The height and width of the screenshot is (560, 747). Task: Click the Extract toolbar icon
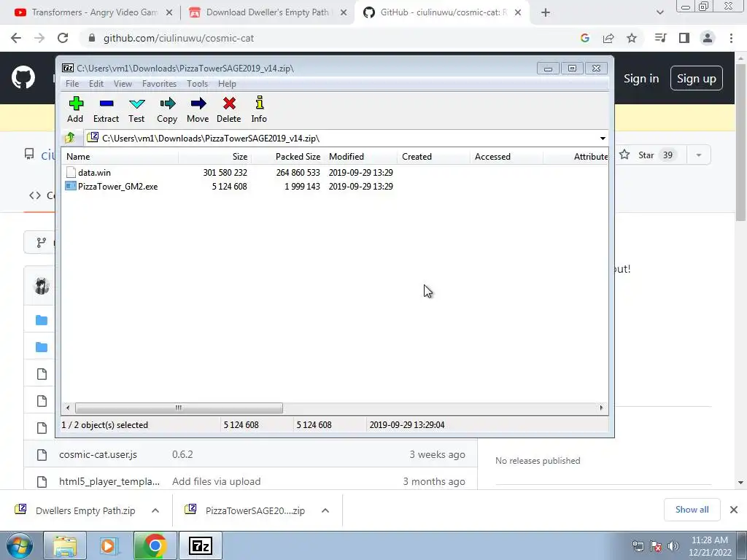tap(106, 109)
